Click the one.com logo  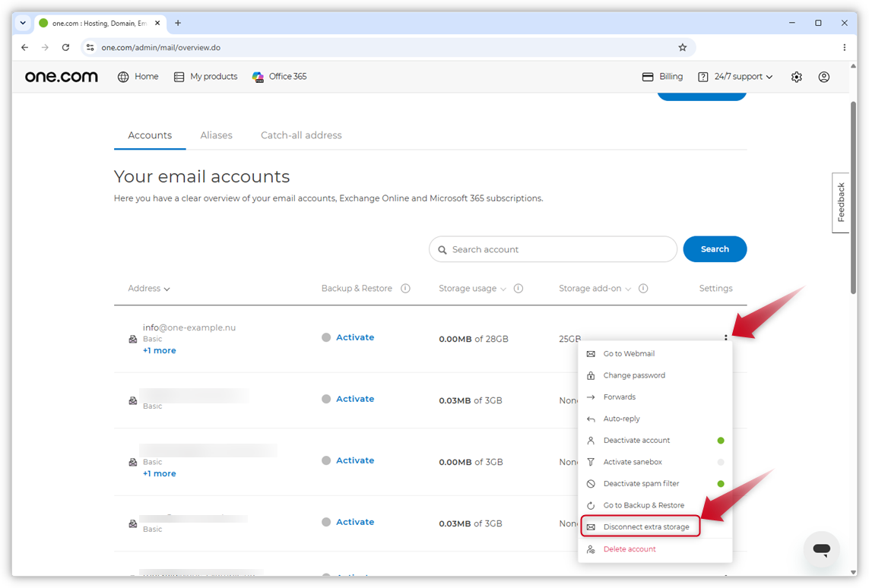62,77
